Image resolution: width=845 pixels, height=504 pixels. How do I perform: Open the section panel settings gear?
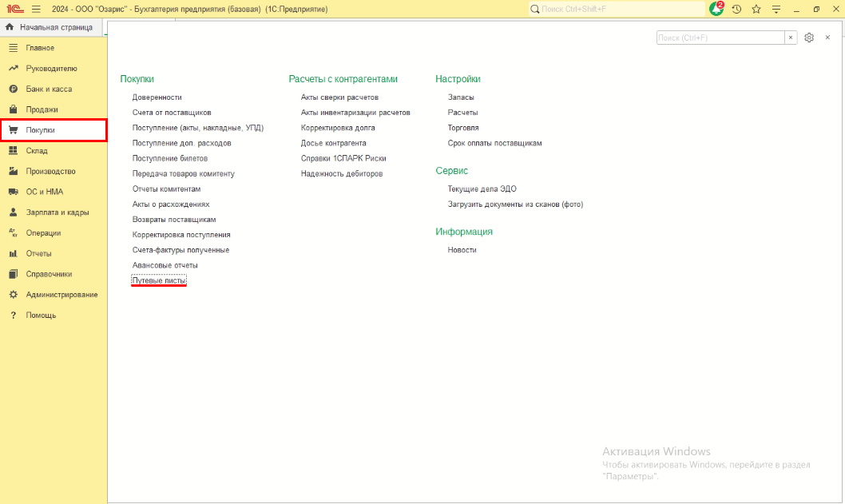point(809,38)
